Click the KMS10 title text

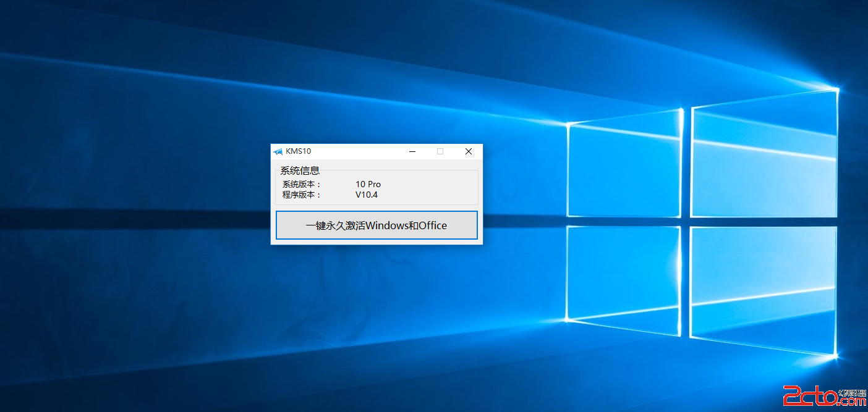point(298,151)
